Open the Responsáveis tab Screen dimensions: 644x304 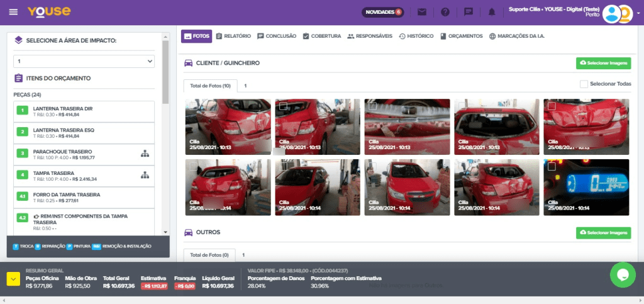tap(370, 36)
